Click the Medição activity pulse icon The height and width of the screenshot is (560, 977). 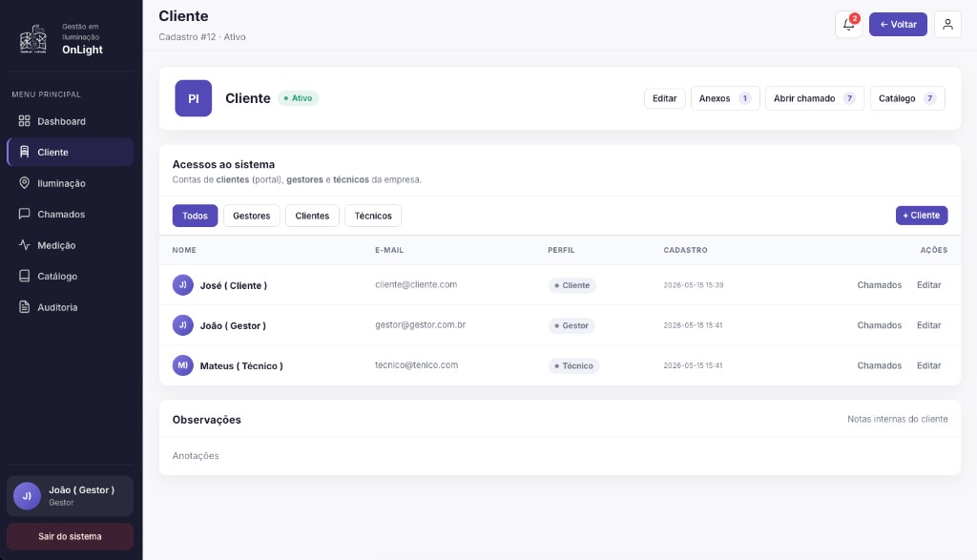[x=24, y=245]
